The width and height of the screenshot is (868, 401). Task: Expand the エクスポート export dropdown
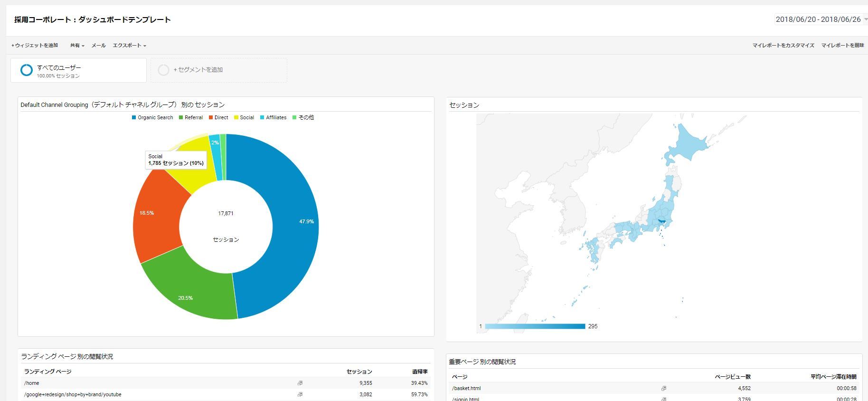pos(129,46)
